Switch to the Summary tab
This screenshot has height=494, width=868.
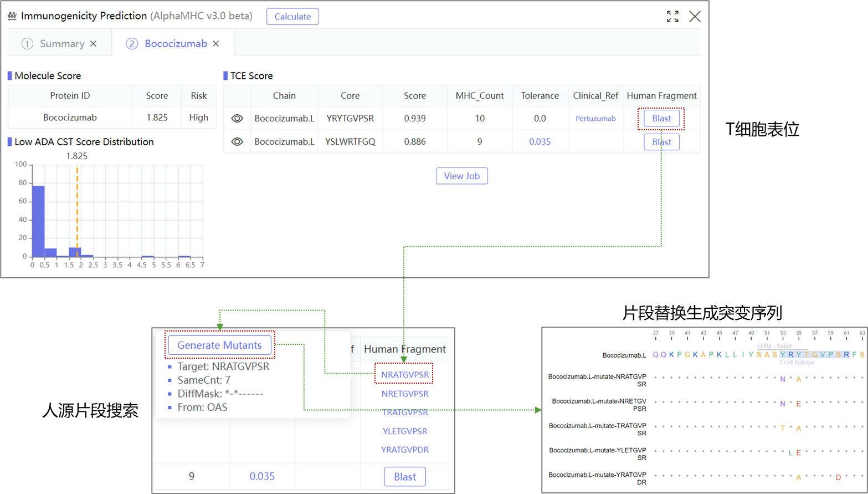point(61,44)
